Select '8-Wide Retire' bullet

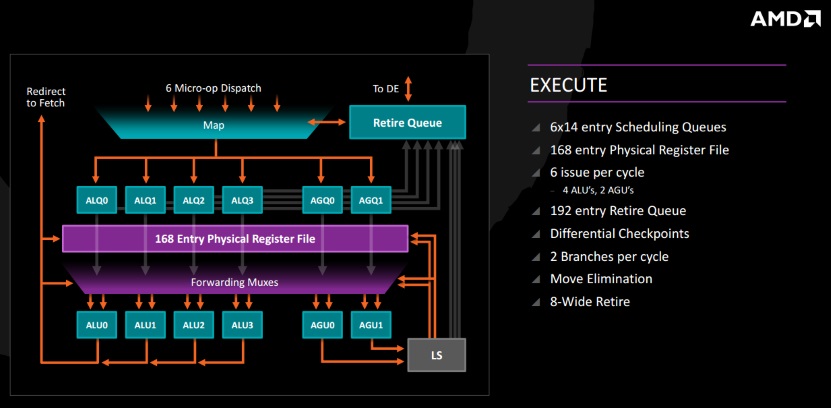[x=590, y=302]
